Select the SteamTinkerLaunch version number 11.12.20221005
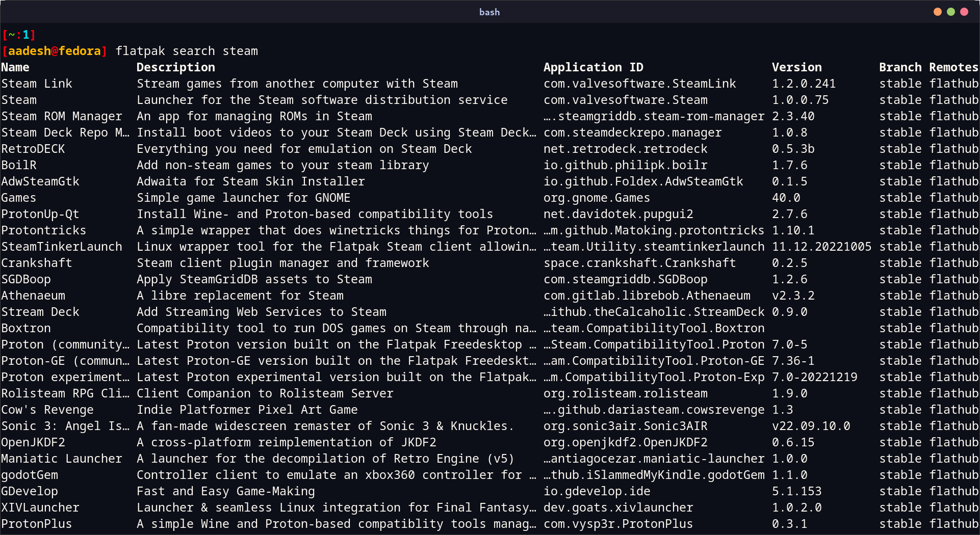980x535 pixels. [x=822, y=246]
